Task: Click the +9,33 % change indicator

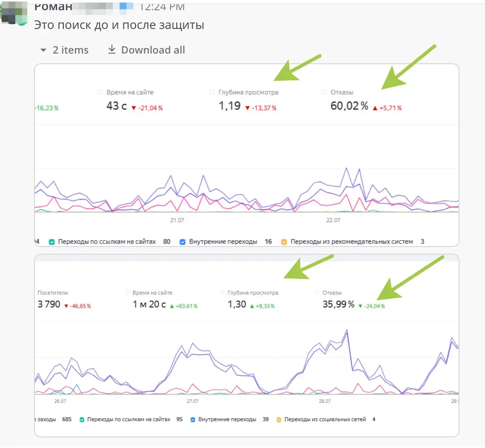Action: [x=262, y=306]
